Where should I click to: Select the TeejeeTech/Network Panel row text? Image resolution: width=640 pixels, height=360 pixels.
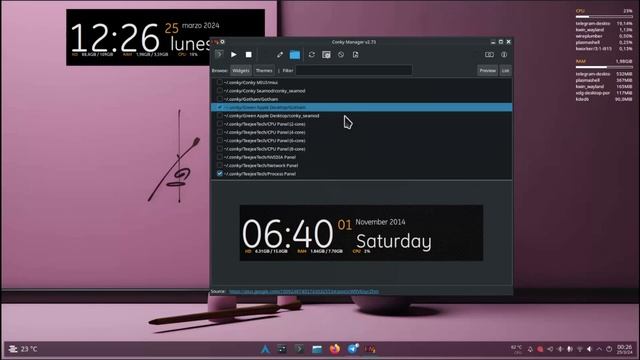tap(261, 165)
